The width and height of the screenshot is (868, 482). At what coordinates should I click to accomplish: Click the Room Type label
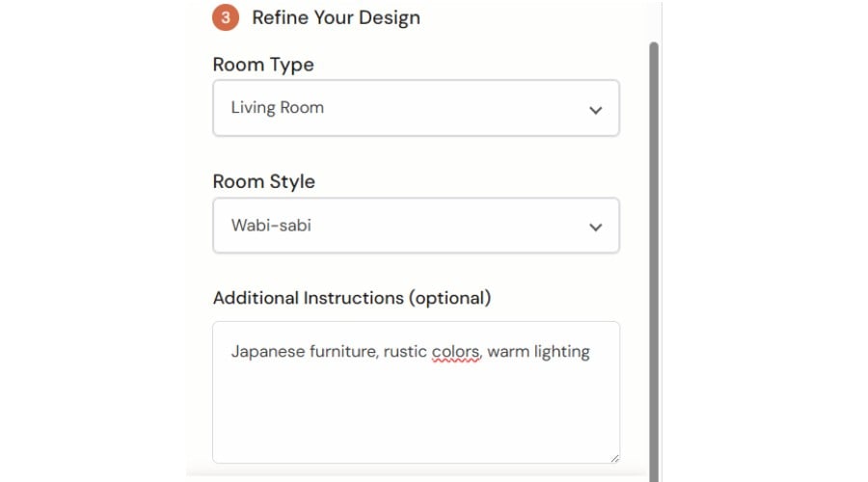coord(263,65)
